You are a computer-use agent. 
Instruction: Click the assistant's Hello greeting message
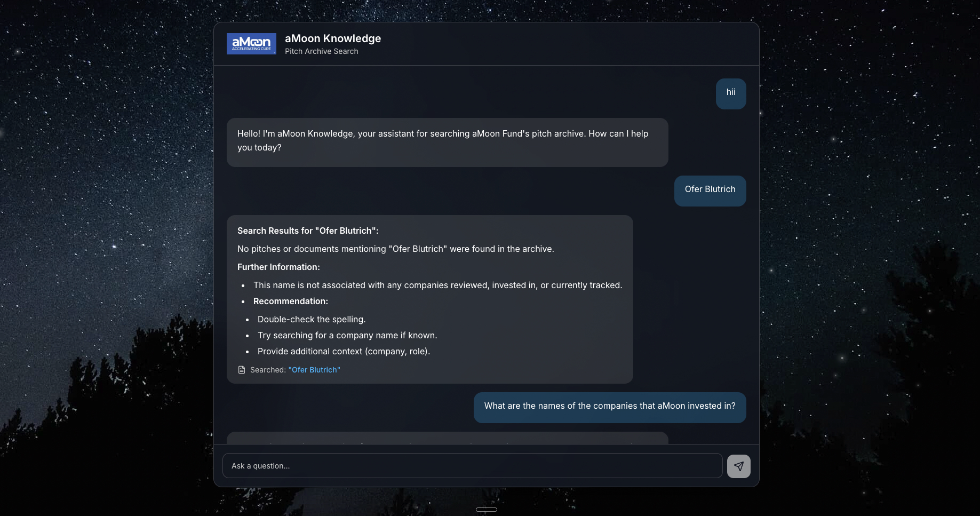(447, 141)
